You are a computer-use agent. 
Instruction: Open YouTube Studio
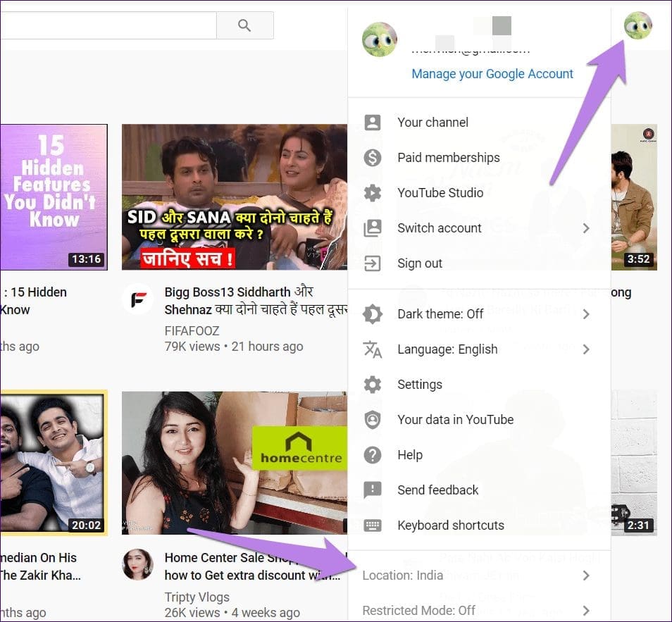click(x=440, y=192)
